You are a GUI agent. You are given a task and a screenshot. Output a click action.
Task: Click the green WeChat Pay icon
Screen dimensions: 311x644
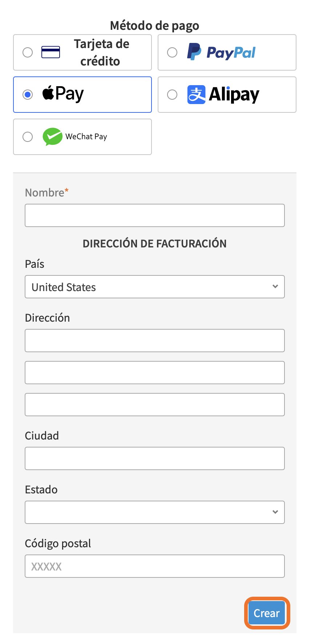[52, 137]
